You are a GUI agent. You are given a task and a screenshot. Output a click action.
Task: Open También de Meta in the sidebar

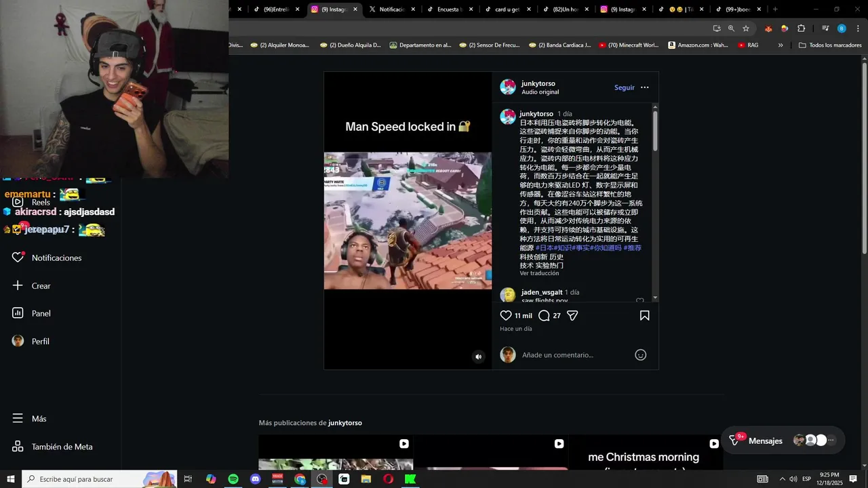click(x=52, y=447)
